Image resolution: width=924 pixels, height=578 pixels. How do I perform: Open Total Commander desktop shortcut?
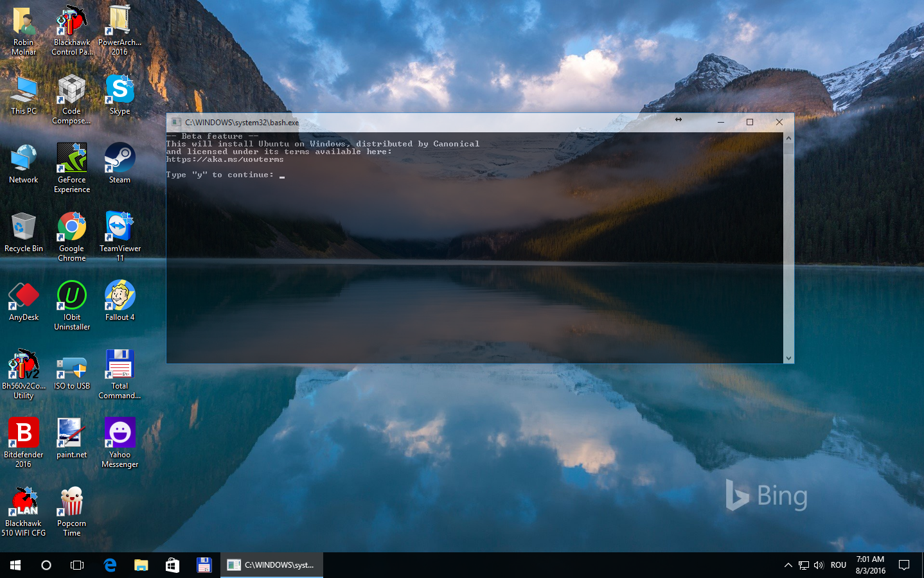[120, 374]
